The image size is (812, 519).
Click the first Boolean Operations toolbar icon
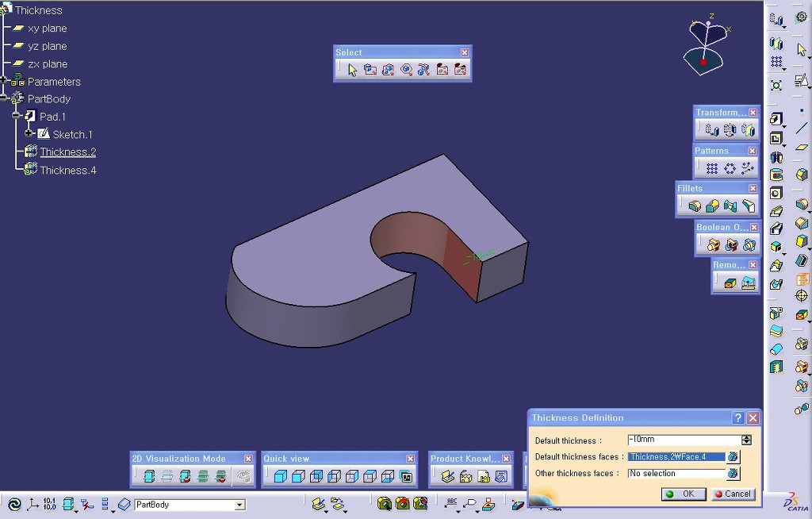click(713, 245)
